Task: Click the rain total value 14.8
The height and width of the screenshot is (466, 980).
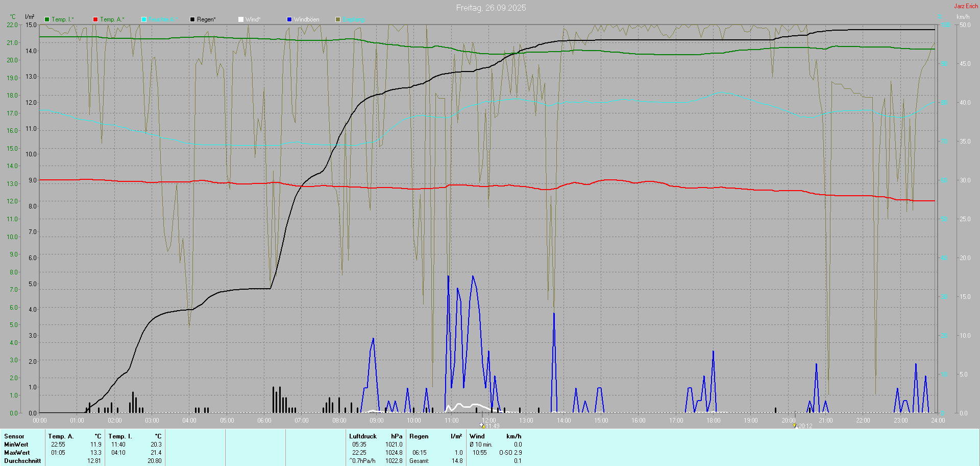Action: point(457,461)
